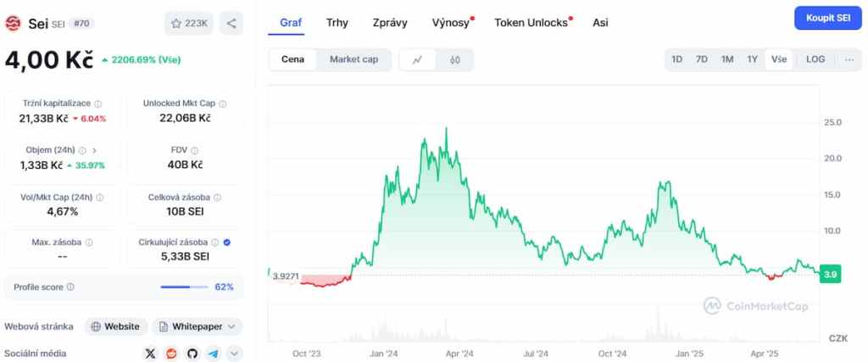
Task: Open chart more options ellipsis menu
Action: tap(849, 59)
